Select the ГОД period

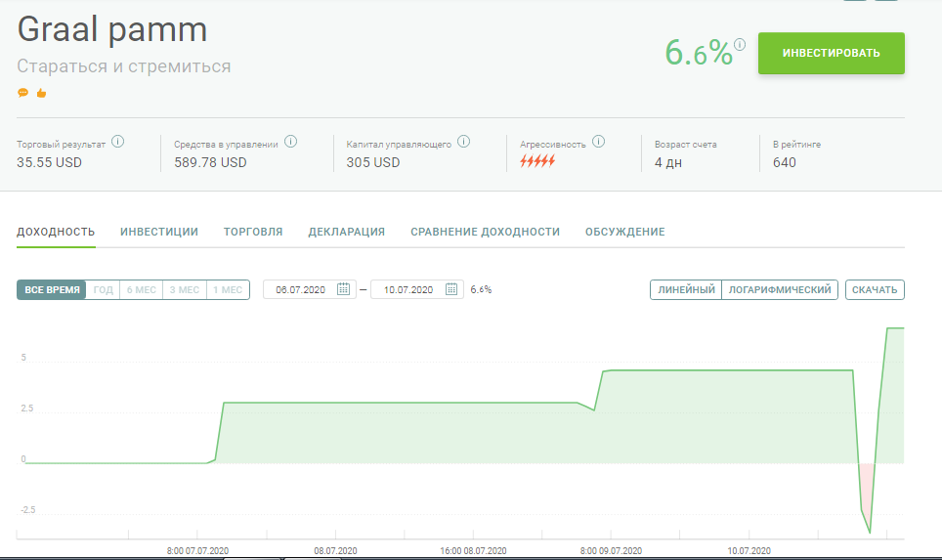[104, 289]
